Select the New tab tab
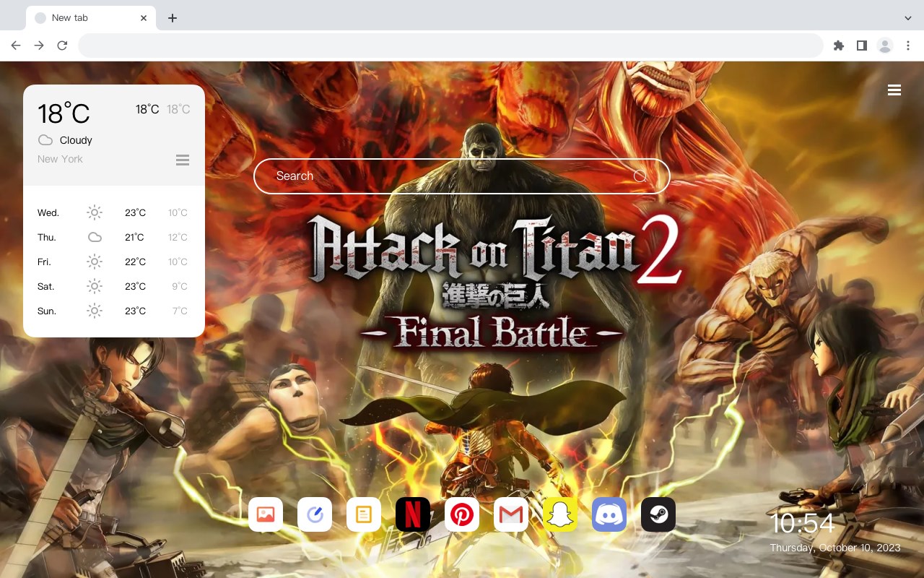The width and height of the screenshot is (924, 578). click(91, 18)
